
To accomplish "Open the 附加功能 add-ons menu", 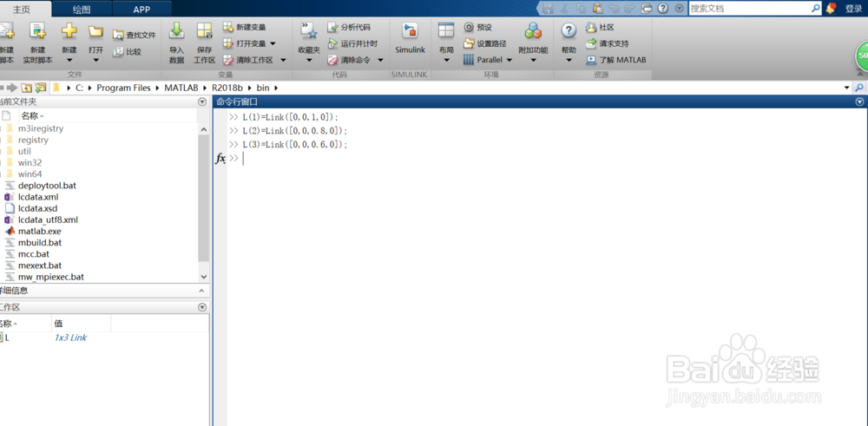I will (x=533, y=43).
